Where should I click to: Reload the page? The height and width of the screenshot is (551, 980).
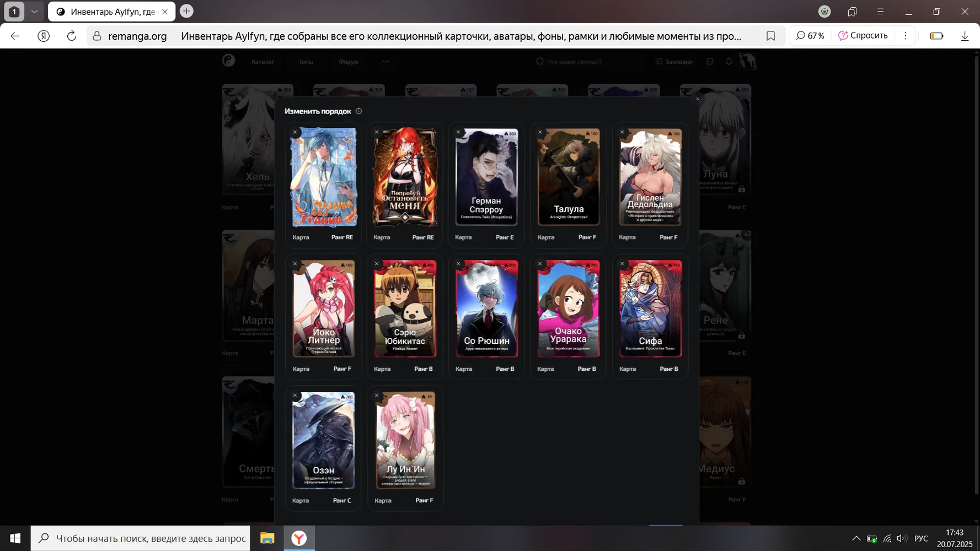click(72, 36)
